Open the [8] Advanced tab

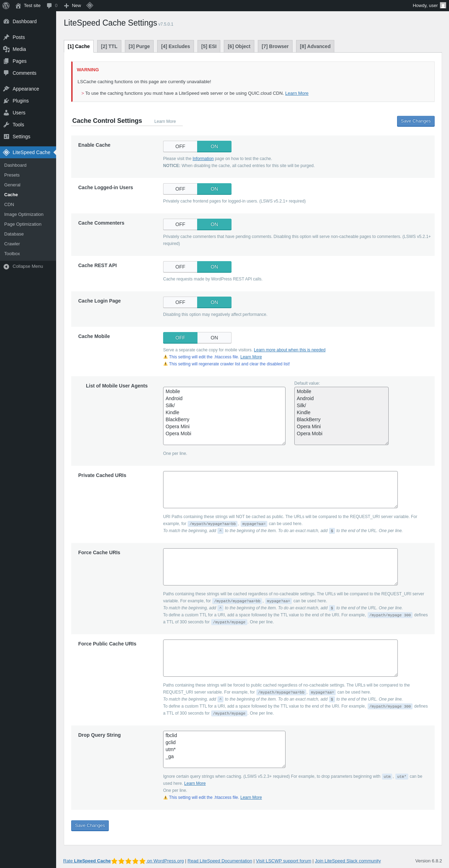coord(315,46)
